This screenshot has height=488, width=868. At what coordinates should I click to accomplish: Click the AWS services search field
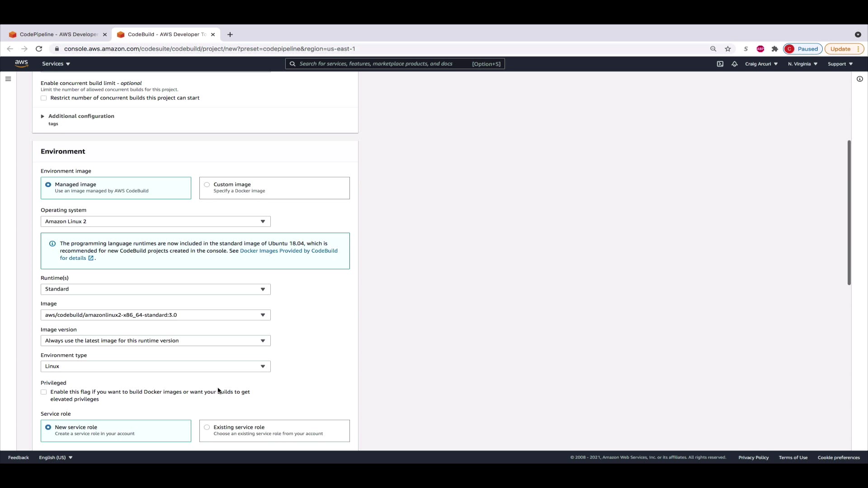click(384, 64)
